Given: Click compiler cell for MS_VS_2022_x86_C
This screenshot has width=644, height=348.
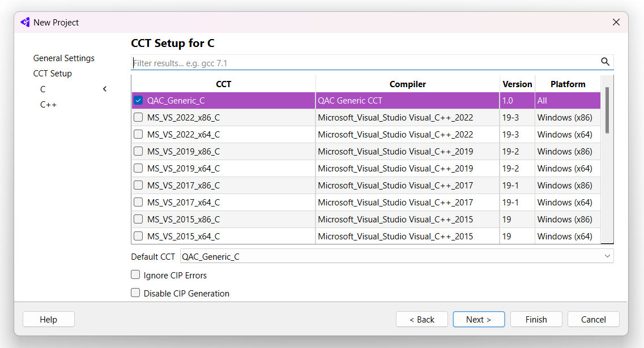Looking at the screenshot, I should click(407, 117).
